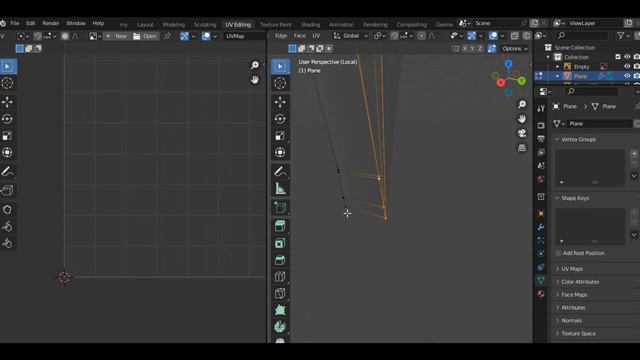Viewport: 640px width, 360px height.
Task: Open the Global orientation dropdown
Action: pos(351,36)
